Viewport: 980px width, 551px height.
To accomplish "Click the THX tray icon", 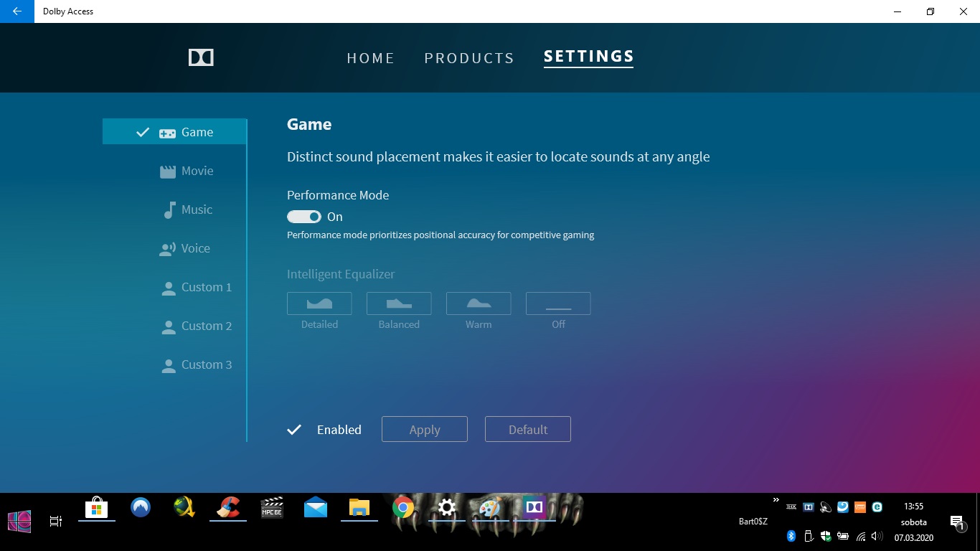I will 791,507.
